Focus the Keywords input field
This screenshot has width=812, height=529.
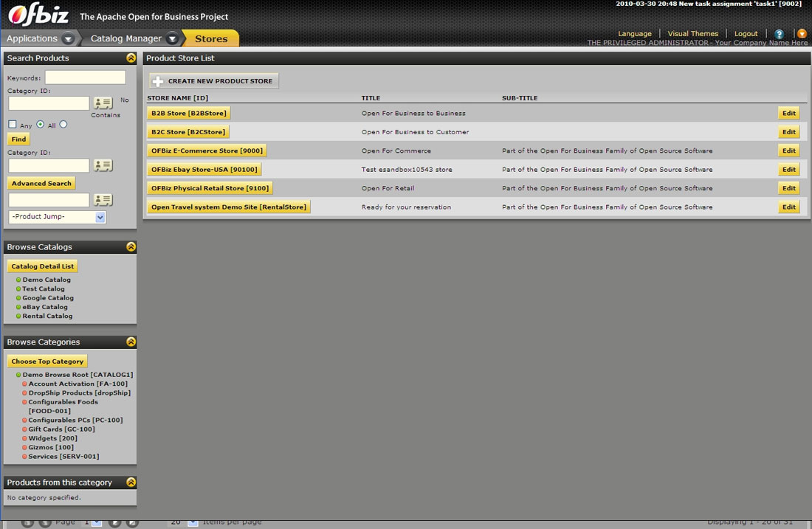(85, 77)
